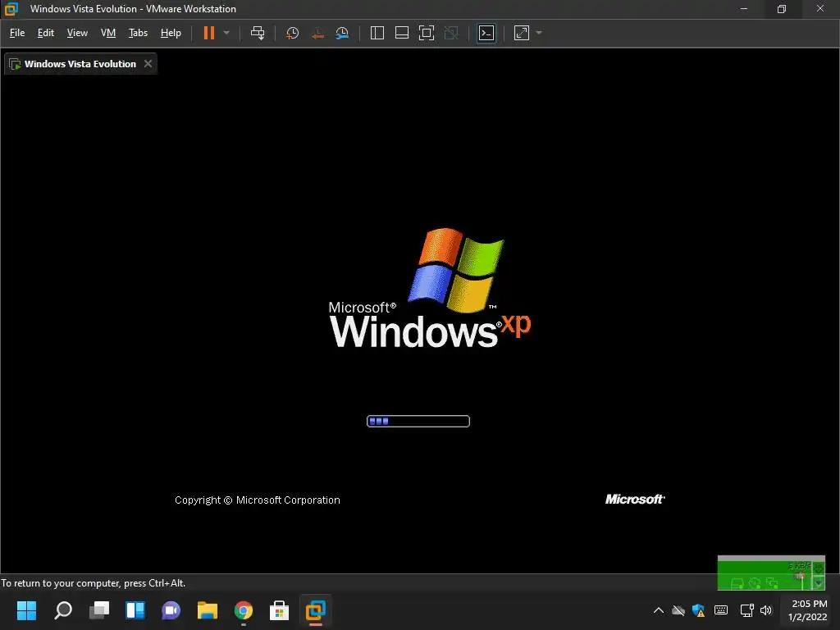Open the VM menu
Viewport: 840px width, 630px height.
click(x=108, y=33)
